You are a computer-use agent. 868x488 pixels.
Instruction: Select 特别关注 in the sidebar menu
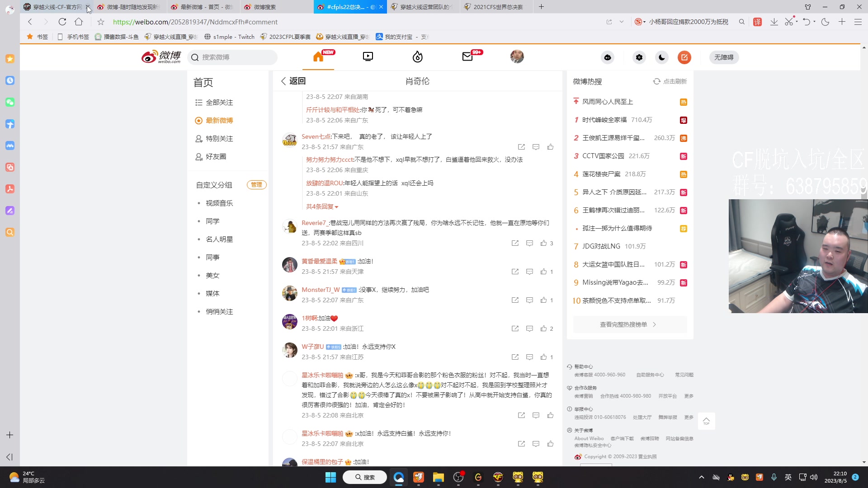click(x=220, y=138)
